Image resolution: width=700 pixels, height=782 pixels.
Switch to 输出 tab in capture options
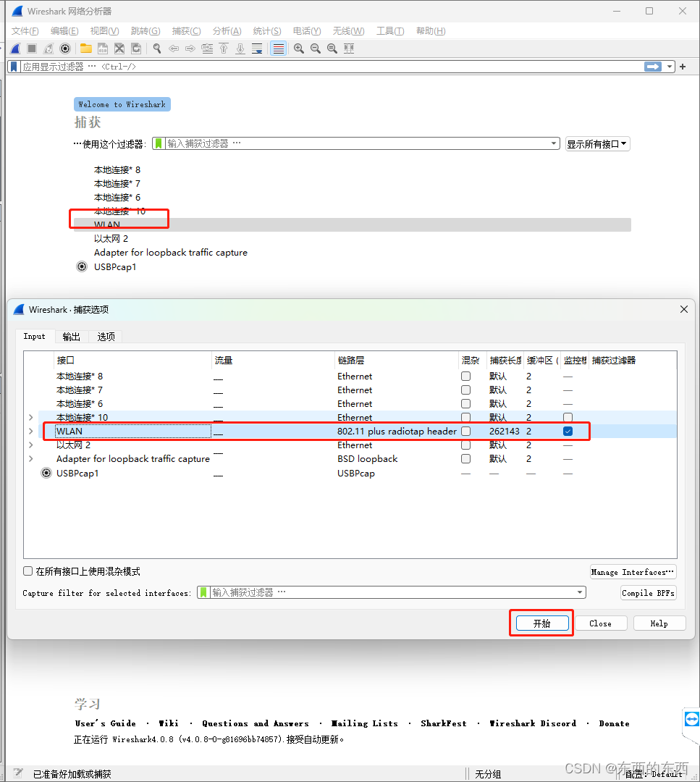click(71, 337)
